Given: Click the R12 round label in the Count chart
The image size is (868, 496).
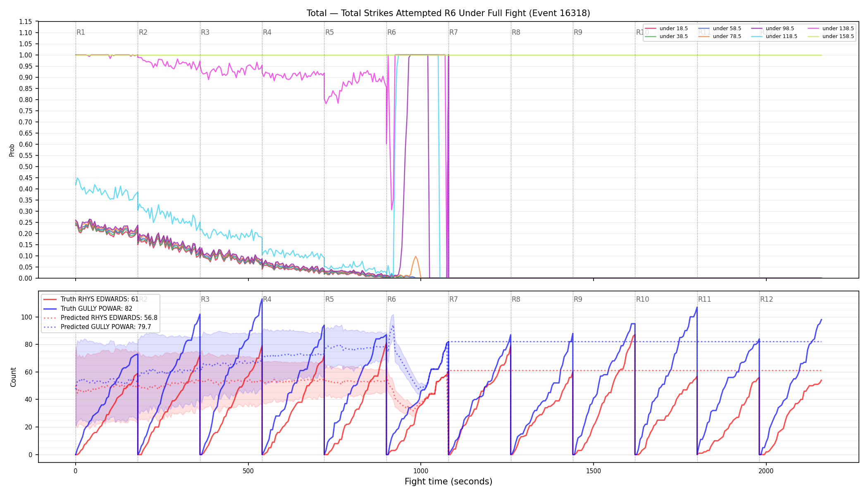Looking at the screenshot, I should 767,299.
